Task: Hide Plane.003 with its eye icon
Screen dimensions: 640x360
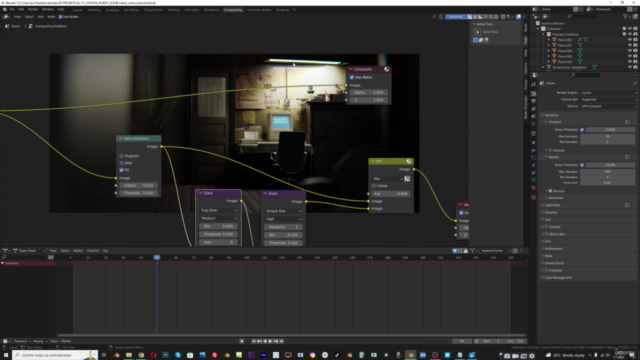Action: coord(630,40)
